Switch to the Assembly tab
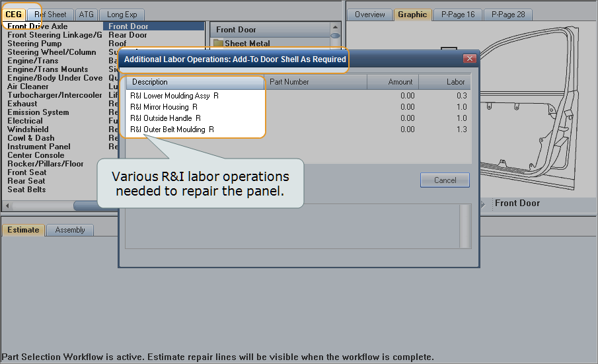This screenshot has height=364, width=598. click(70, 230)
